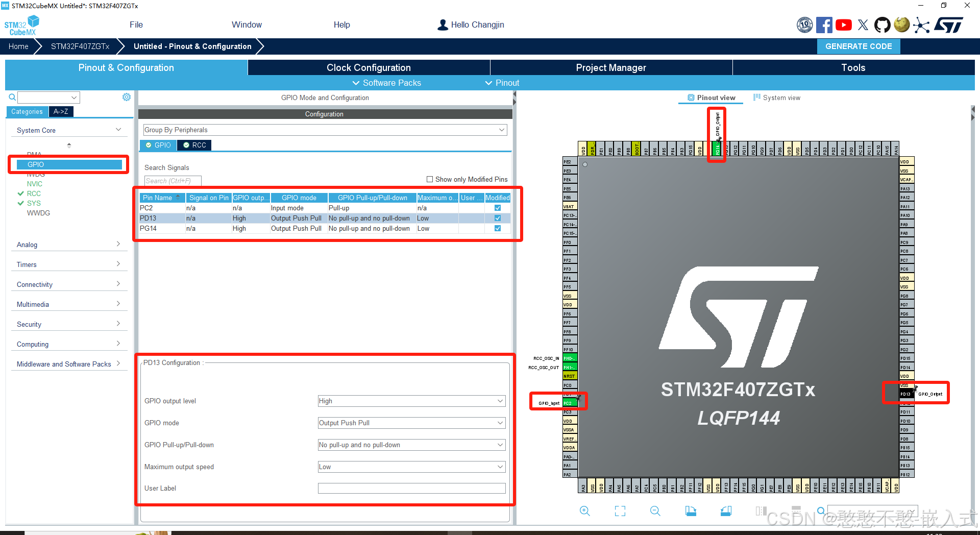Viewport: 980px width, 535px height.
Task: Open the Help menu
Action: pos(341,25)
